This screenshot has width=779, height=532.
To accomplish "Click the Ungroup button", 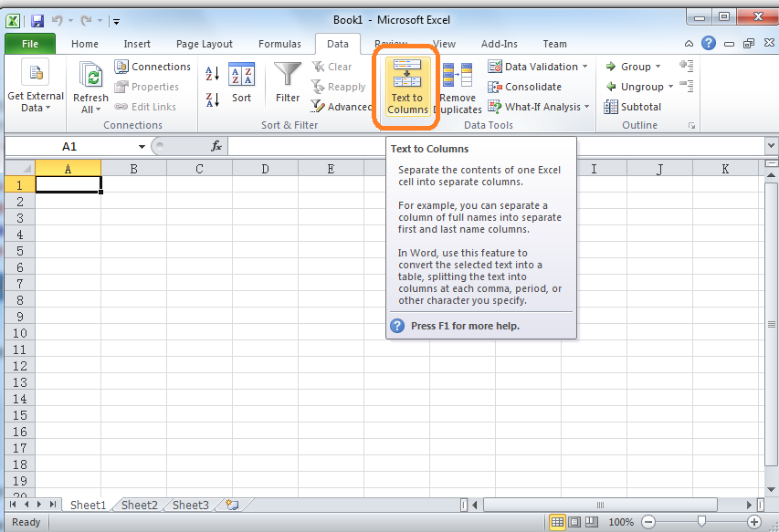I will 635,87.
